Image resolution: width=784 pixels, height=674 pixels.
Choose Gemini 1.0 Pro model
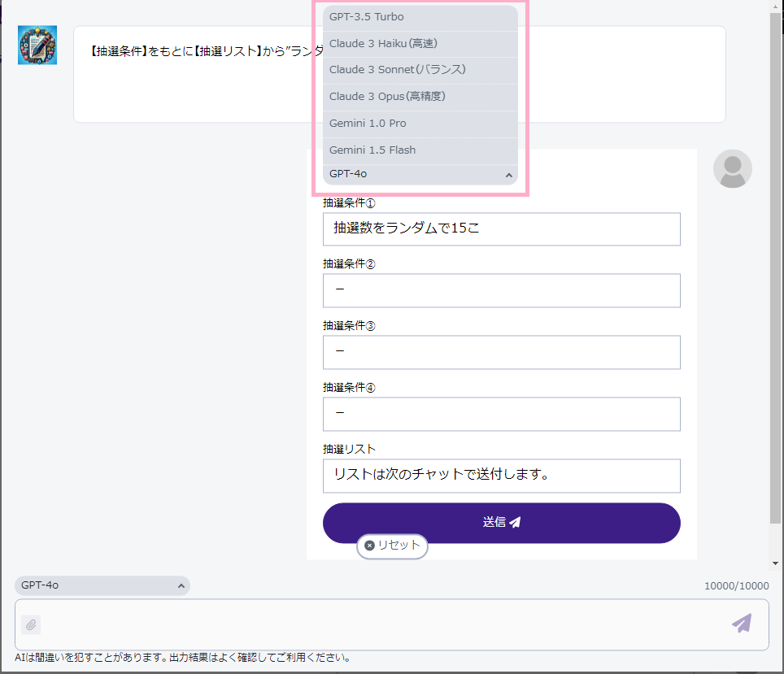(x=420, y=124)
